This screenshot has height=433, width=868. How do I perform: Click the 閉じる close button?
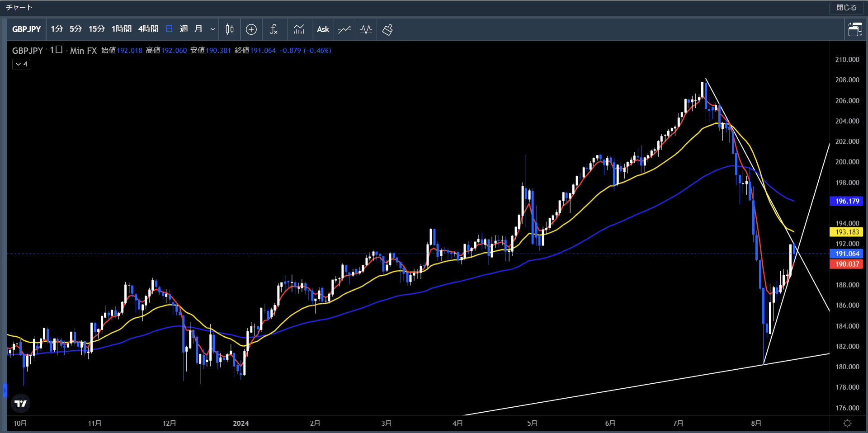click(x=846, y=8)
